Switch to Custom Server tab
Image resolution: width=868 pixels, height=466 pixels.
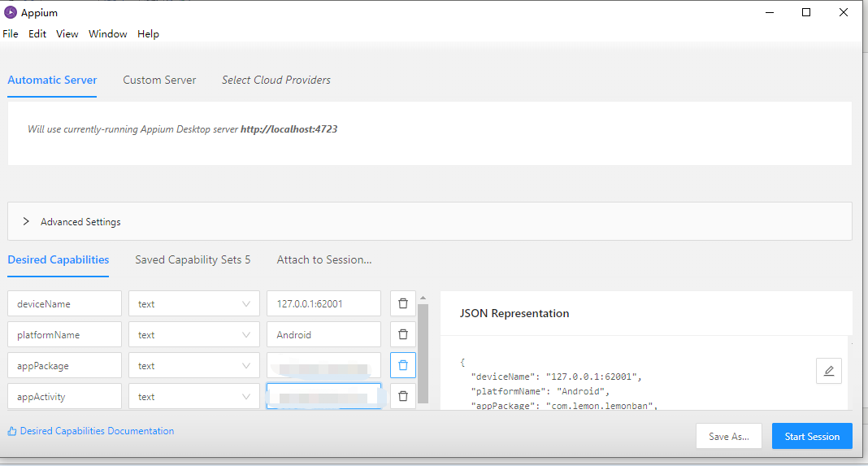[159, 80]
